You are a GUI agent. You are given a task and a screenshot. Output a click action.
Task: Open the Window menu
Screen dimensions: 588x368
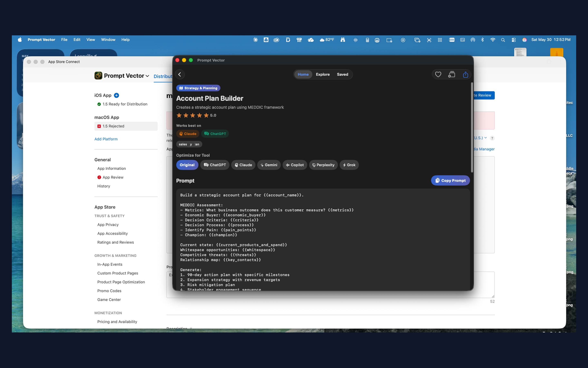[108, 40]
